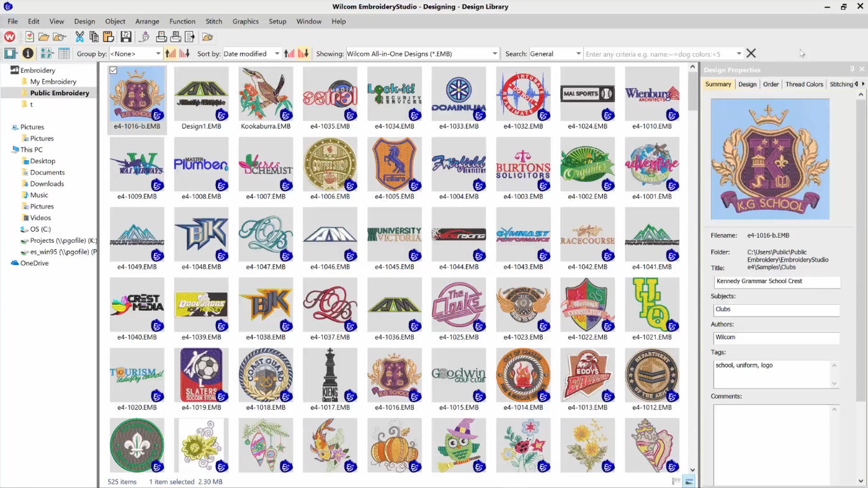Click the red Wilcom W logo button
868x488 pixels.
(x=10, y=37)
